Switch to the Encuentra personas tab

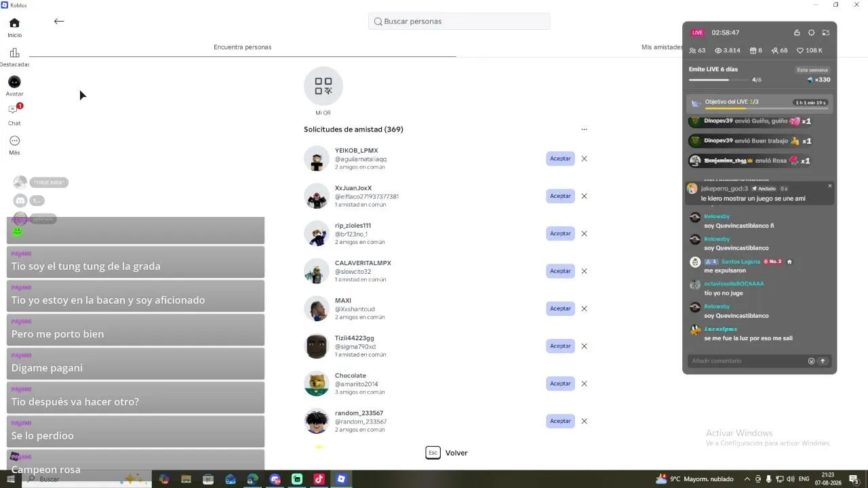[242, 47]
